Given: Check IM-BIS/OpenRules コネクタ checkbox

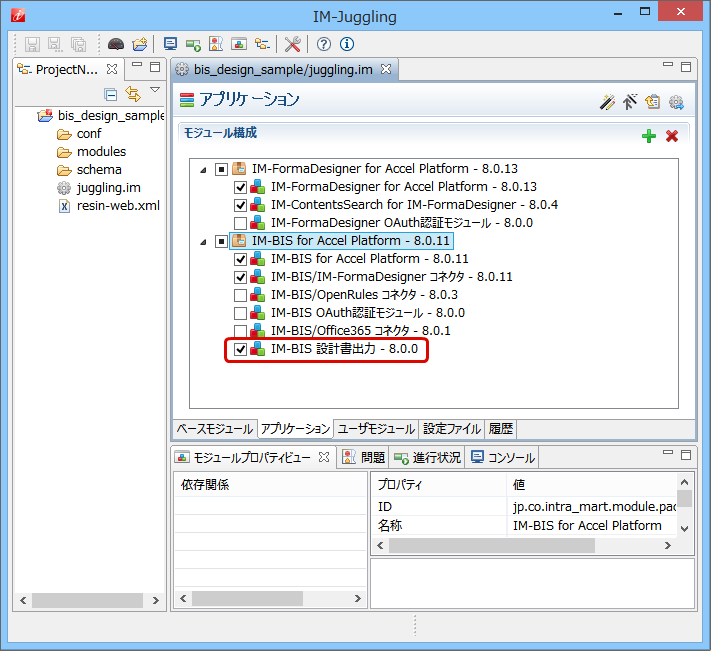Looking at the screenshot, I should click(x=240, y=295).
